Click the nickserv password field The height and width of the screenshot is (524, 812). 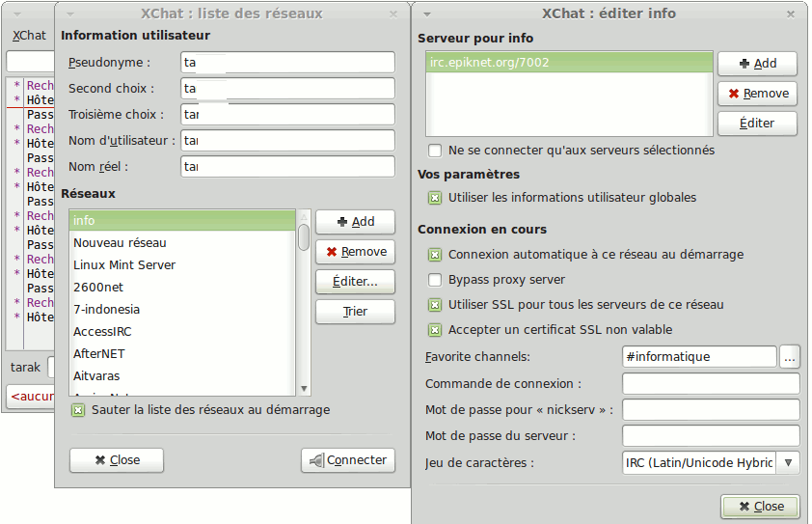(711, 410)
